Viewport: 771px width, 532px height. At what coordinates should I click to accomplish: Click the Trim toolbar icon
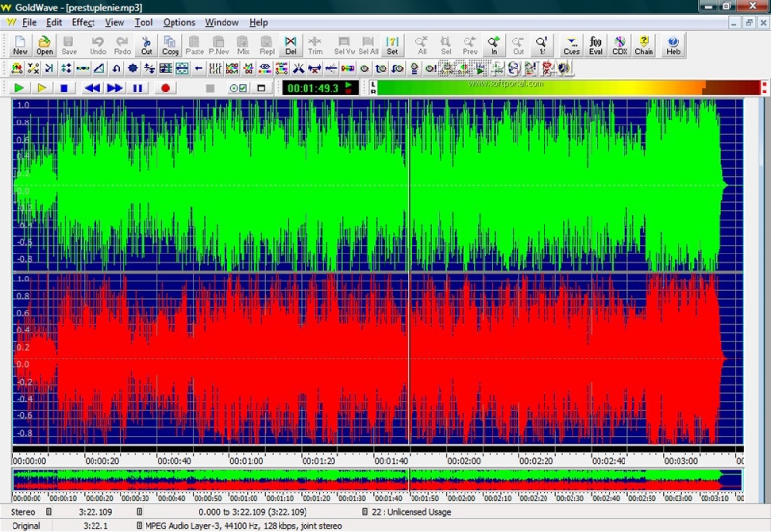315,44
